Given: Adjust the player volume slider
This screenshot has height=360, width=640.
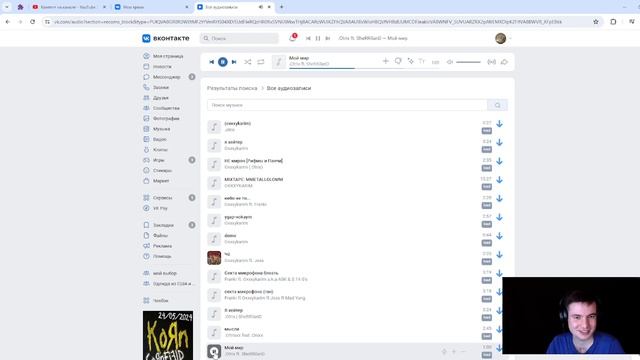Looking at the screenshot, I should pyautogui.click(x=468, y=62).
